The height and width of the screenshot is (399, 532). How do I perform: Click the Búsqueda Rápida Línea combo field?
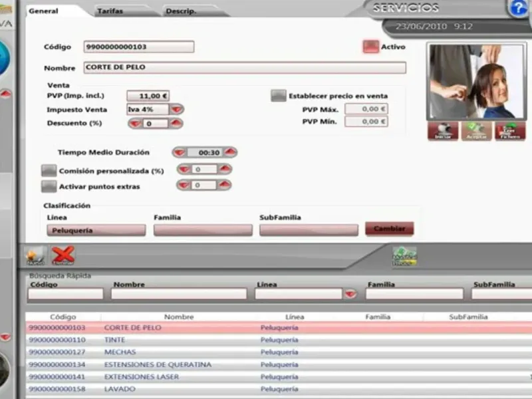pos(299,294)
